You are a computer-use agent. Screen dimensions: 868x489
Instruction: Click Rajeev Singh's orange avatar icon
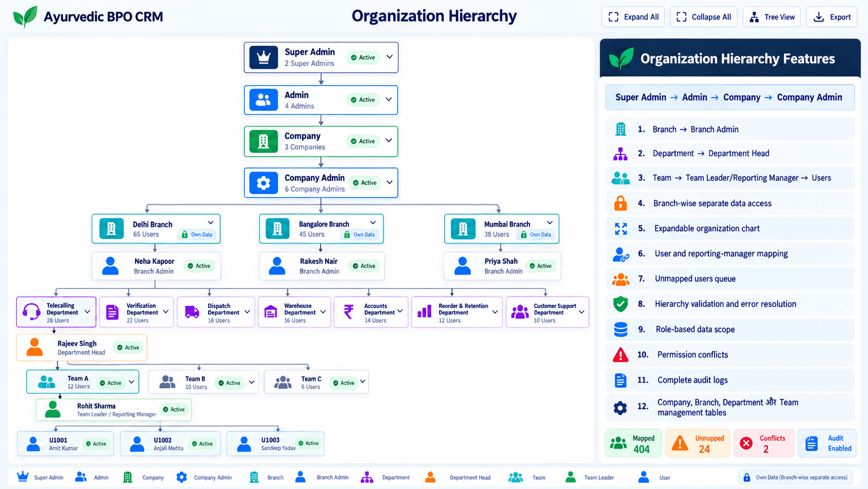35,347
